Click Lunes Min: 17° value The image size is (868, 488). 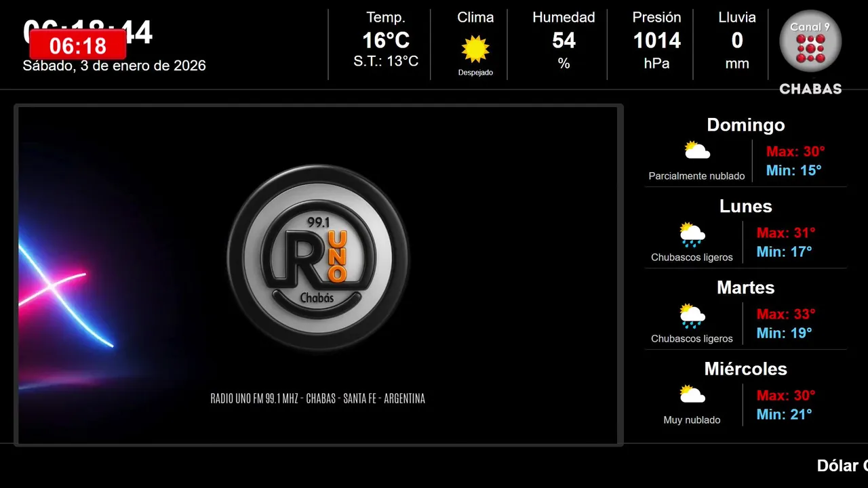(x=784, y=251)
